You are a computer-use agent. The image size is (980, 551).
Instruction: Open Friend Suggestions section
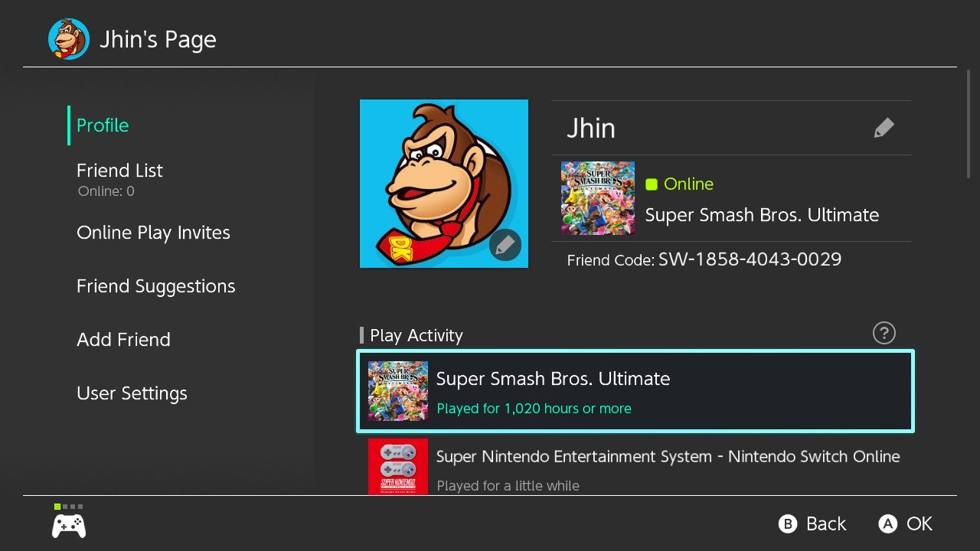click(156, 286)
